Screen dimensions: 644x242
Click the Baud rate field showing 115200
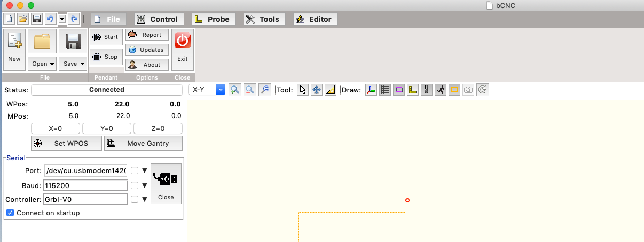pyautogui.click(x=85, y=185)
